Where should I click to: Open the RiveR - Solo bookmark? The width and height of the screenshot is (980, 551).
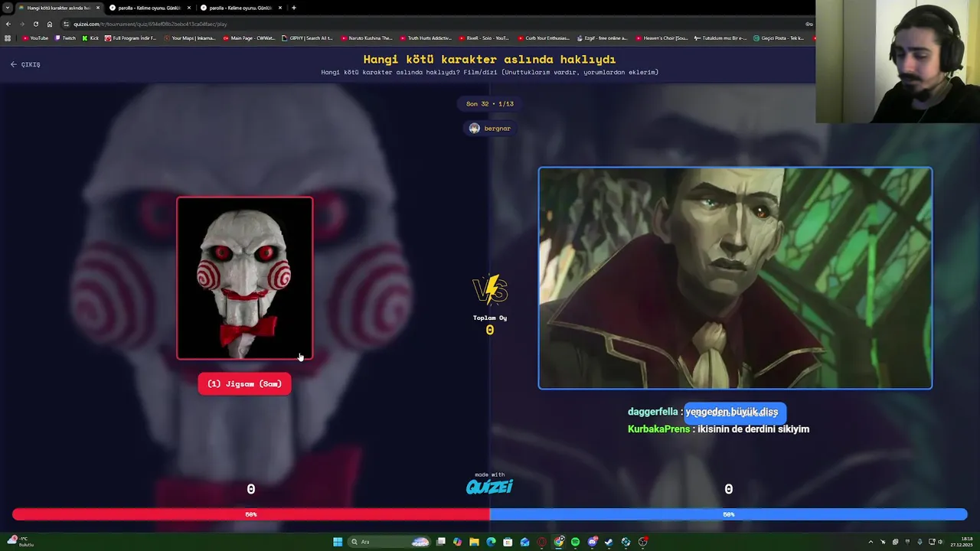tap(485, 37)
